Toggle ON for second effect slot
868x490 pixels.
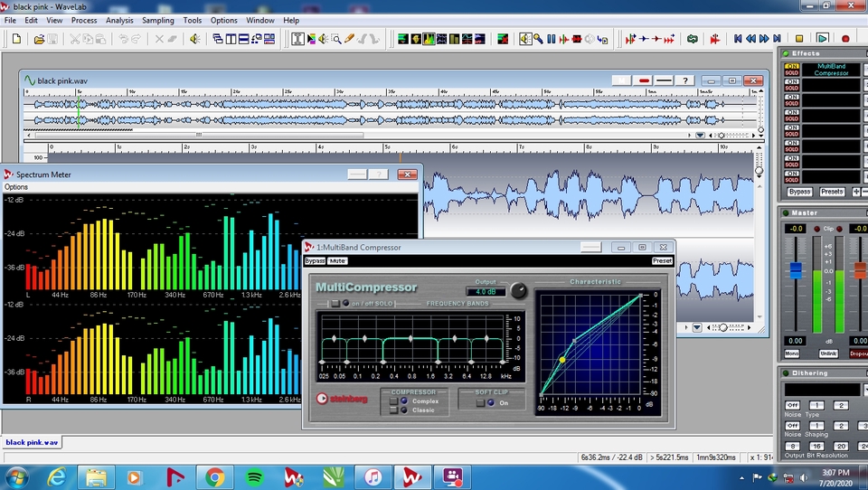coord(792,81)
